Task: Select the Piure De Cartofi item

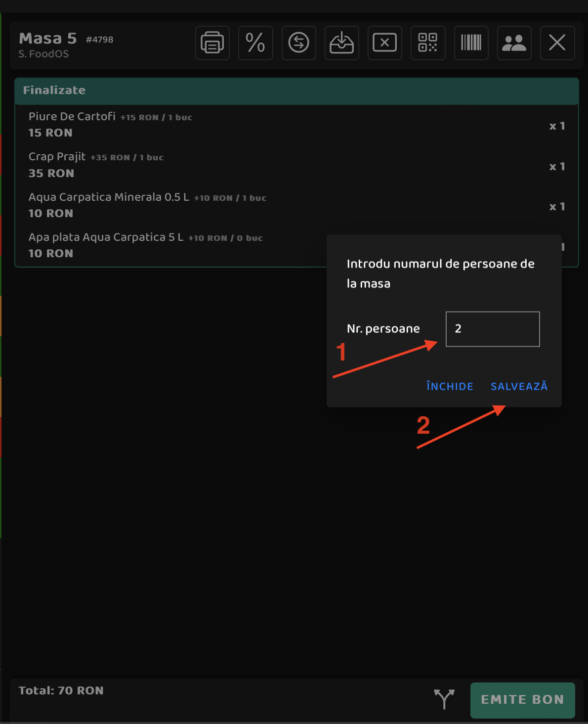Action: [x=296, y=125]
